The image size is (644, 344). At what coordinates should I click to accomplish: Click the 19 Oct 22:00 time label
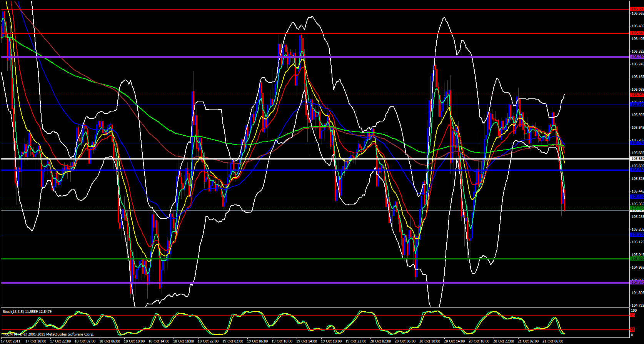pos(356,341)
